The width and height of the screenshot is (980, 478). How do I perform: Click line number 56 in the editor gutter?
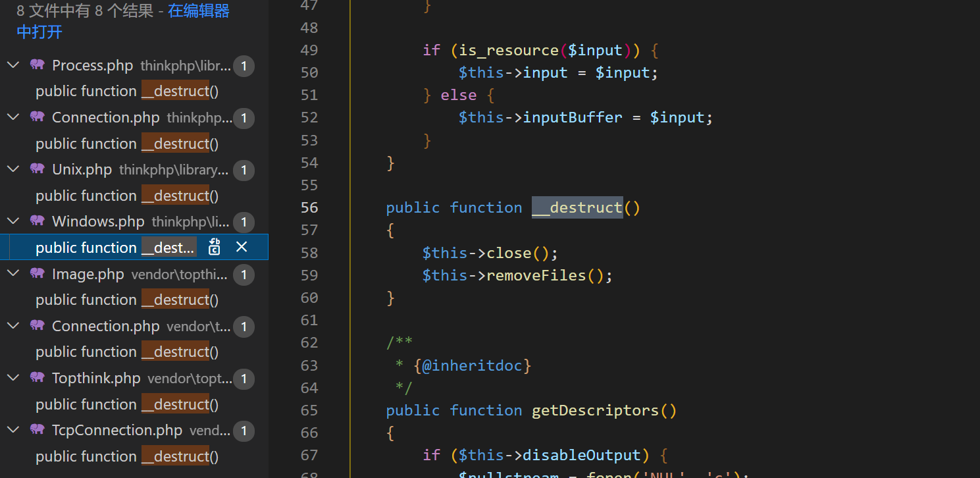pos(309,207)
